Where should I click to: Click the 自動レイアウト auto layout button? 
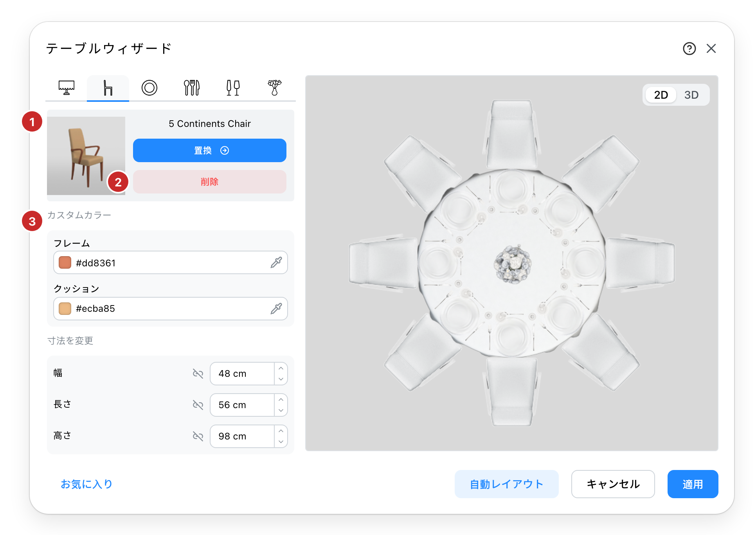coord(506,484)
